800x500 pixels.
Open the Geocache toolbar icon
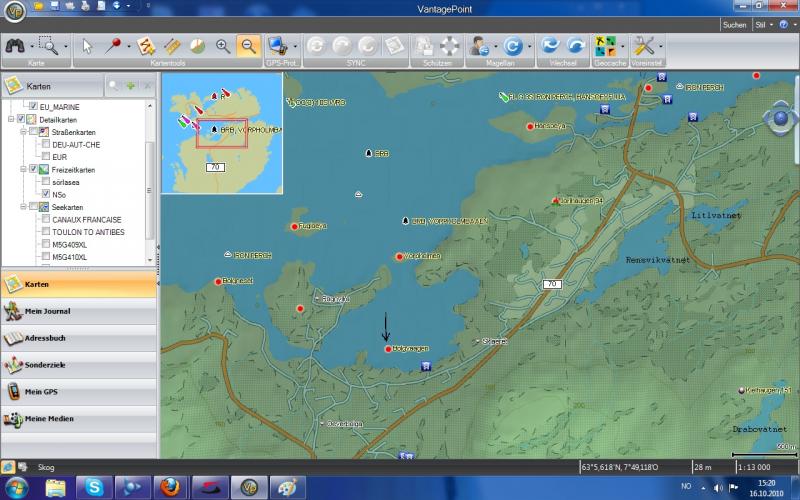pos(605,46)
